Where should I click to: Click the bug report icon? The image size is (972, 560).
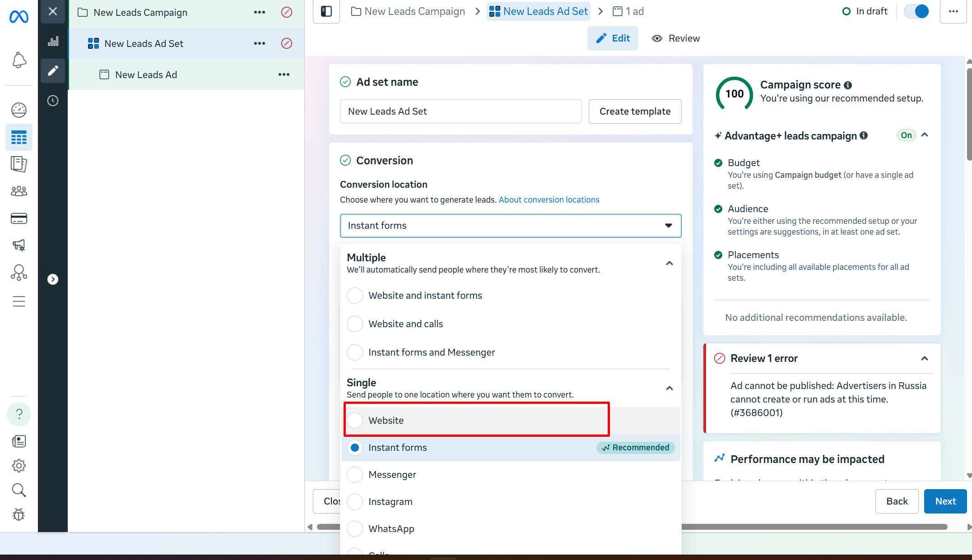click(x=19, y=514)
